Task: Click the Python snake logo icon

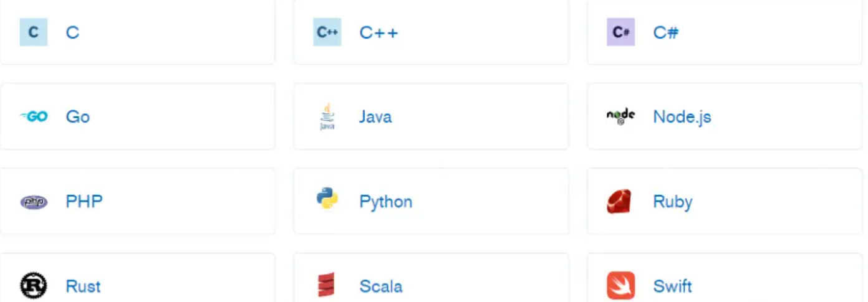Action: coord(327,199)
